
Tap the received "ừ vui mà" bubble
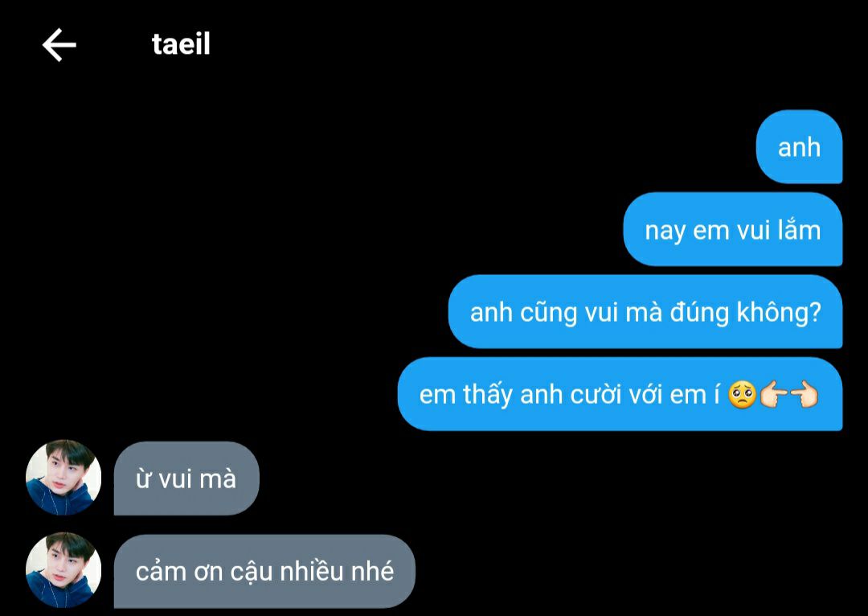(186, 478)
